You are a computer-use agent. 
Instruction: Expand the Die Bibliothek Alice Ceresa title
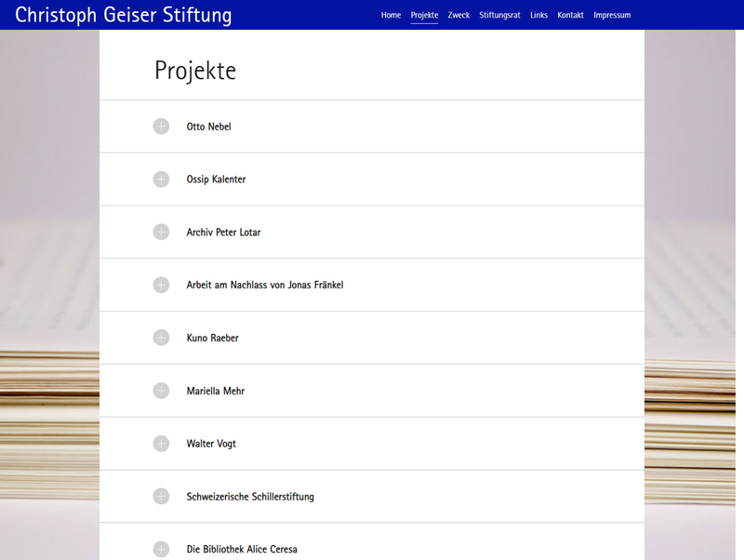(x=241, y=549)
